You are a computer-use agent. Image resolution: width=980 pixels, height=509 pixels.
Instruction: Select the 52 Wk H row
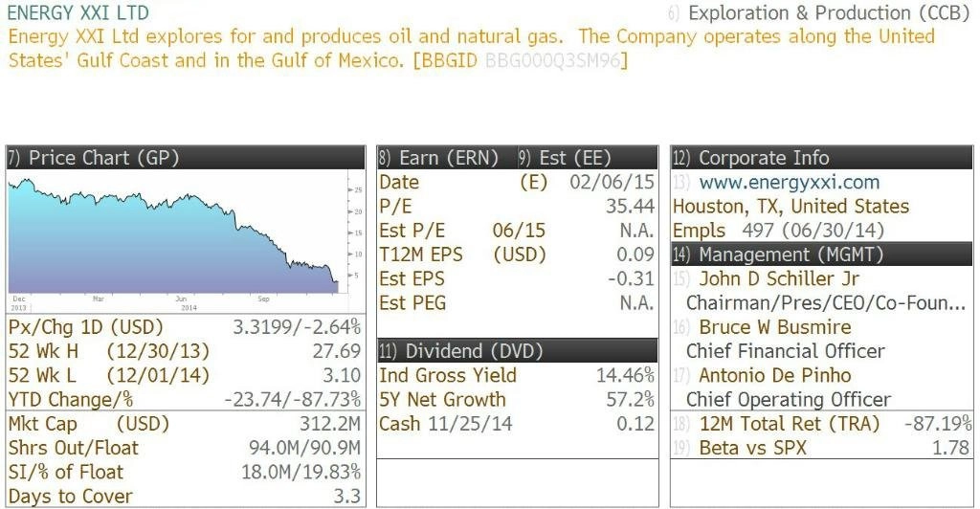click(x=185, y=351)
